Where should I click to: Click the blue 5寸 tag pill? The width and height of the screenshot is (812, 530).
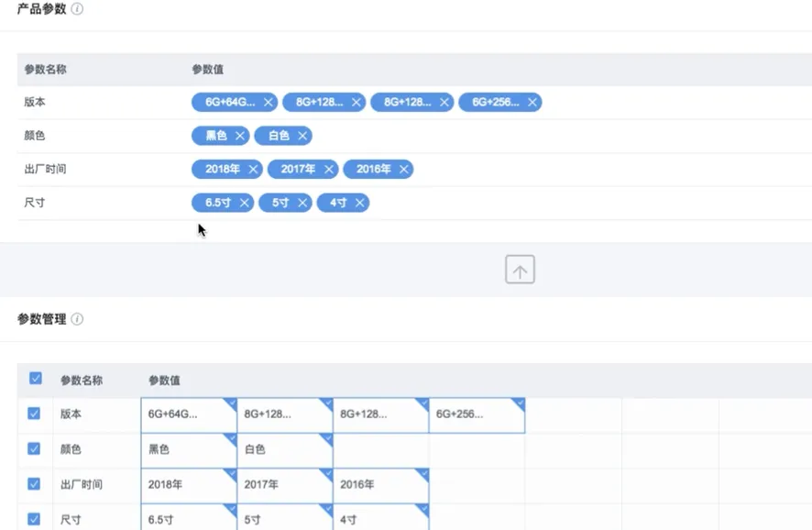pyautogui.click(x=285, y=203)
